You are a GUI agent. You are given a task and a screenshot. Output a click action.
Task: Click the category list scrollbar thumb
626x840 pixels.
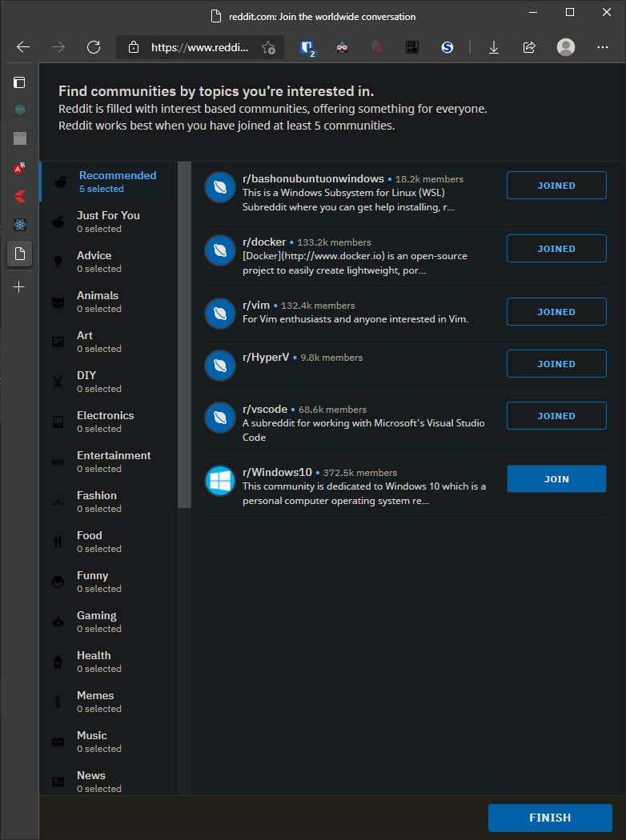tap(184, 335)
